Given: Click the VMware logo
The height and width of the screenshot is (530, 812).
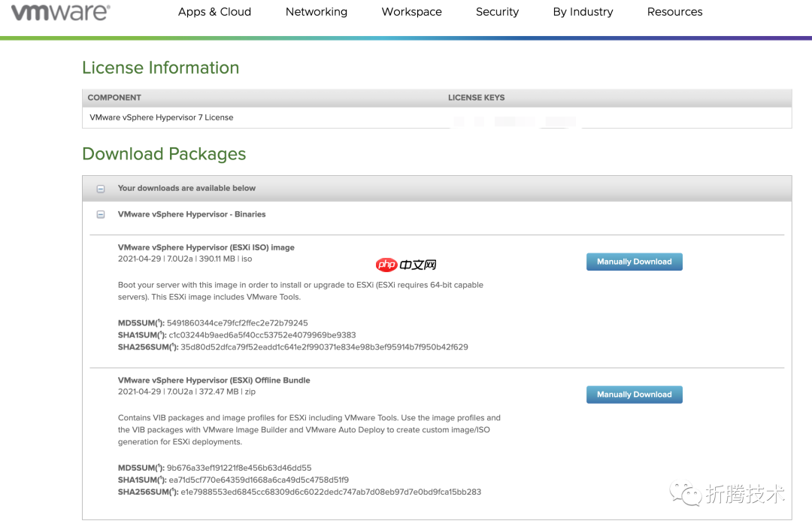Looking at the screenshot, I should pyautogui.click(x=61, y=13).
